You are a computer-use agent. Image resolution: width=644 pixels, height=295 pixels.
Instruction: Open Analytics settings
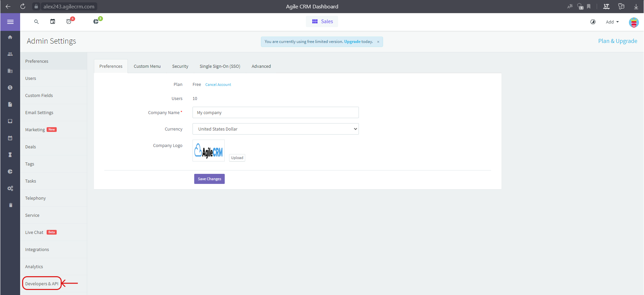point(53,266)
